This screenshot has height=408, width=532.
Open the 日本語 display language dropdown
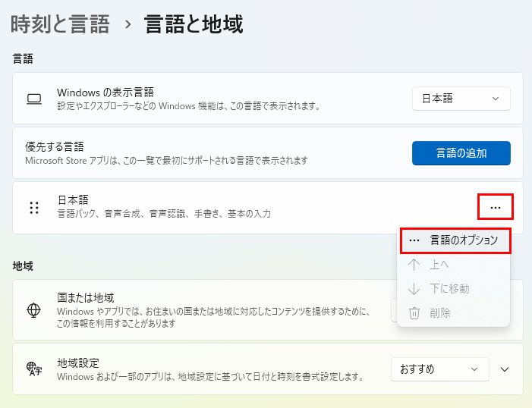461,99
